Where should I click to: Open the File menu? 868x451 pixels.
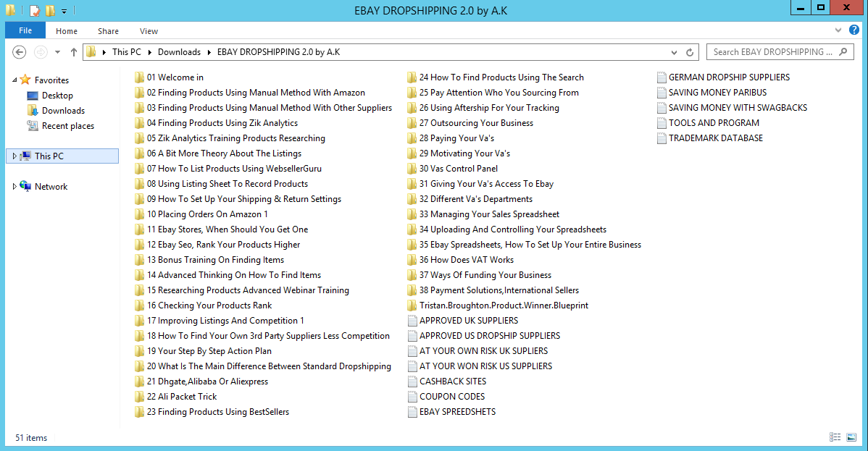point(25,30)
